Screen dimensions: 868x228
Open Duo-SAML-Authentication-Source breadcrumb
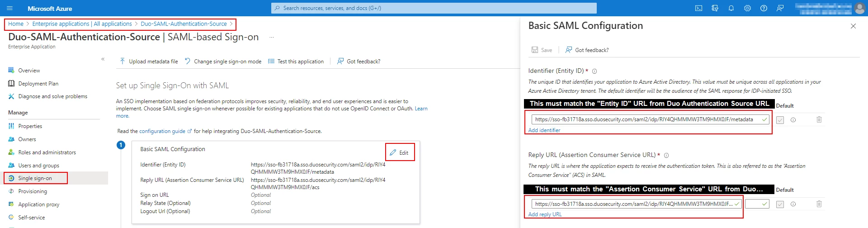[x=184, y=24]
